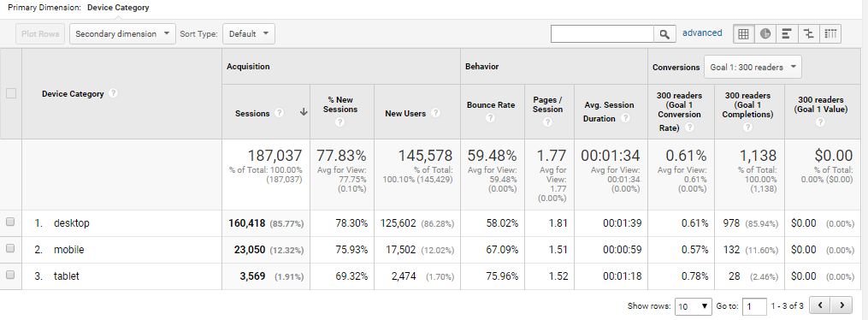
Task: Open help icon next to Sessions header
Action: (280, 113)
